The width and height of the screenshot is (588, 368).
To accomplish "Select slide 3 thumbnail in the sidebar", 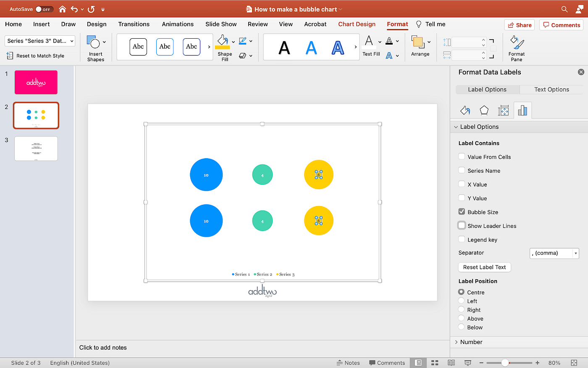I will pyautogui.click(x=36, y=148).
